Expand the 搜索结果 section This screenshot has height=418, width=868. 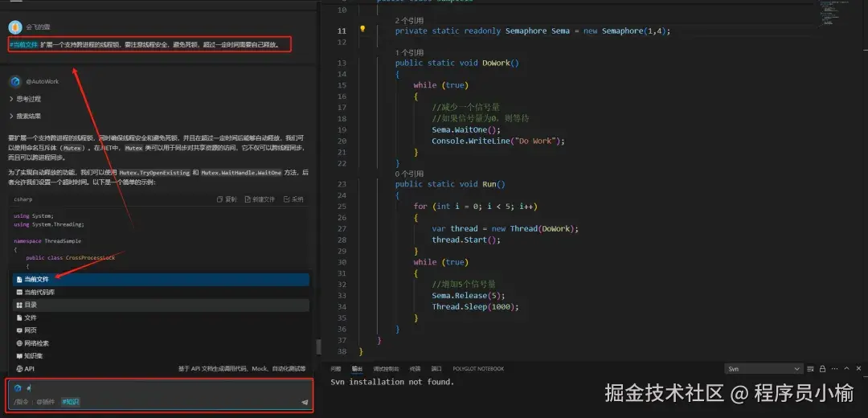[26, 117]
